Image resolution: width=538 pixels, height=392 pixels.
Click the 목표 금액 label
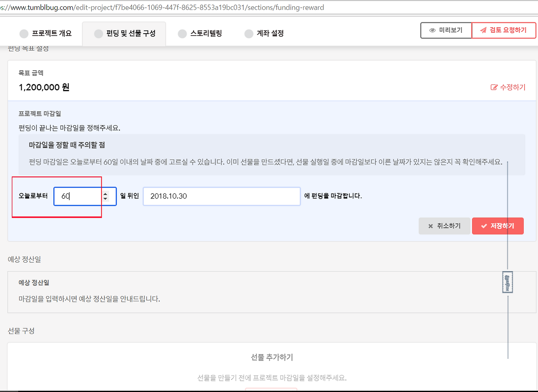click(31, 73)
